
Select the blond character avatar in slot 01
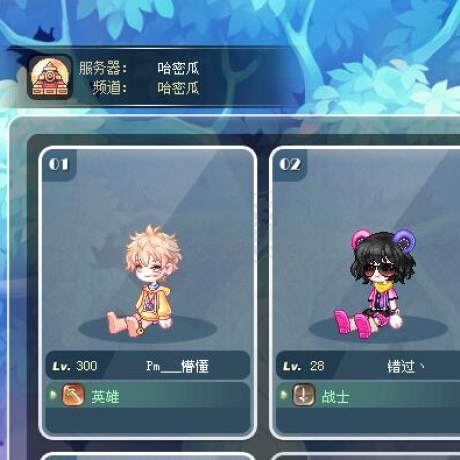pyautogui.click(x=145, y=281)
